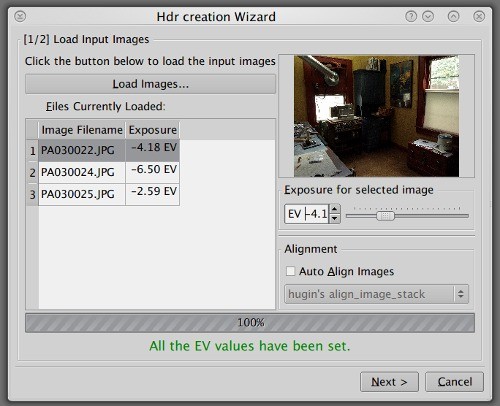
Task: Go to the next wizard step
Action: [x=389, y=382]
